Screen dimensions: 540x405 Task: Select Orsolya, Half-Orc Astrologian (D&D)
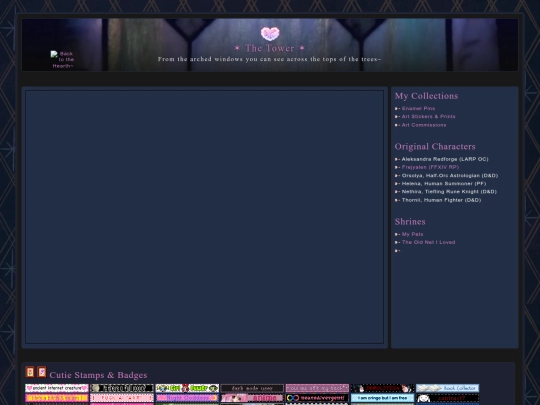[x=450, y=175]
